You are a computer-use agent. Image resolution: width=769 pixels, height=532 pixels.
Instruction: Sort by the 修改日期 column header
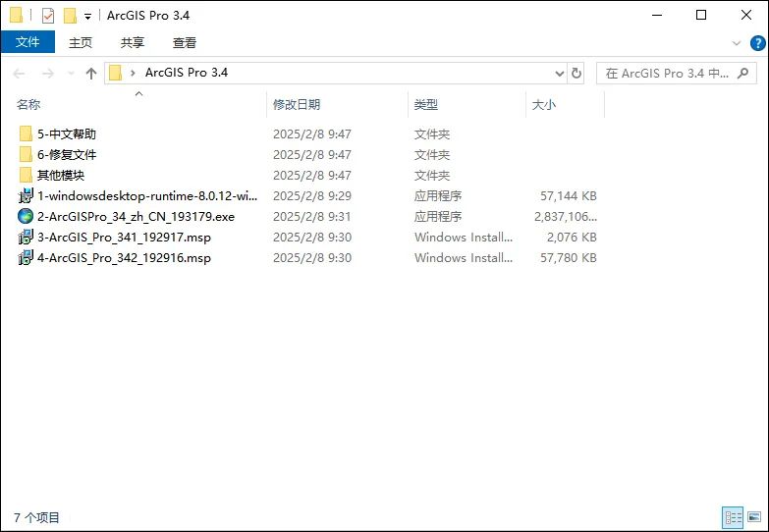297,104
